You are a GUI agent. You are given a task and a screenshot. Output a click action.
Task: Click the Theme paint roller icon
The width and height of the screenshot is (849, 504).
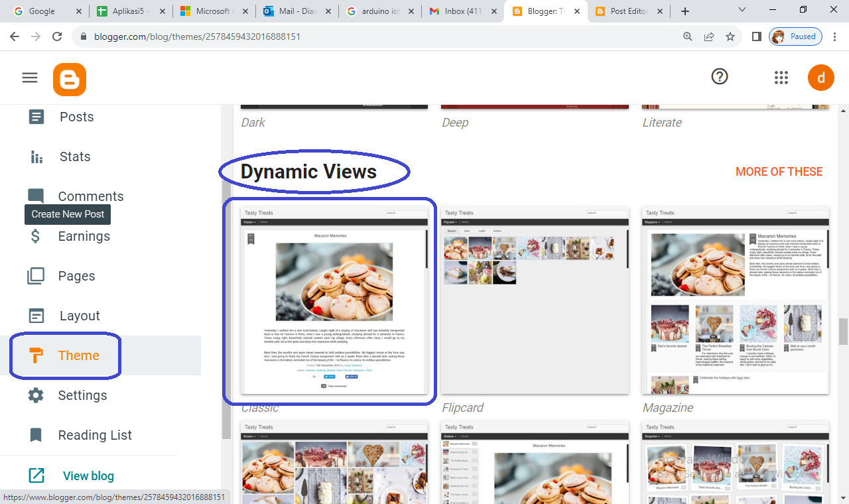36,355
